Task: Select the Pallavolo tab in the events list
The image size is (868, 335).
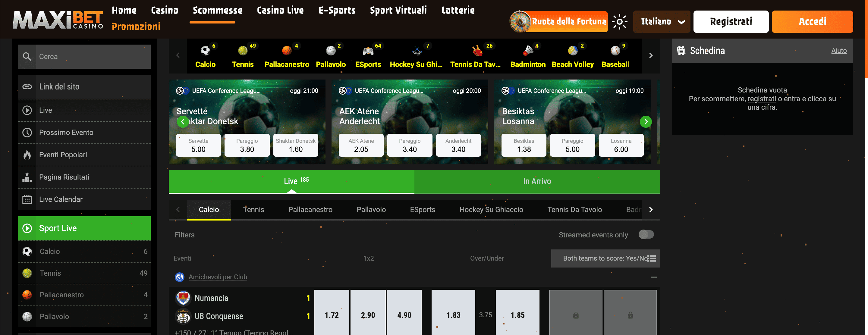Action: (371, 209)
